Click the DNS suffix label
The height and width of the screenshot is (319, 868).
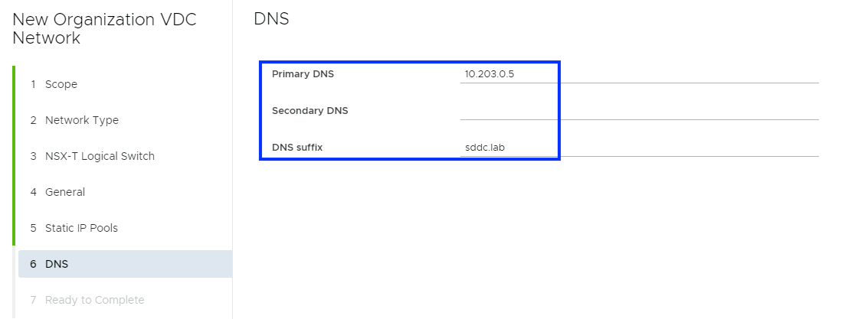297,148
